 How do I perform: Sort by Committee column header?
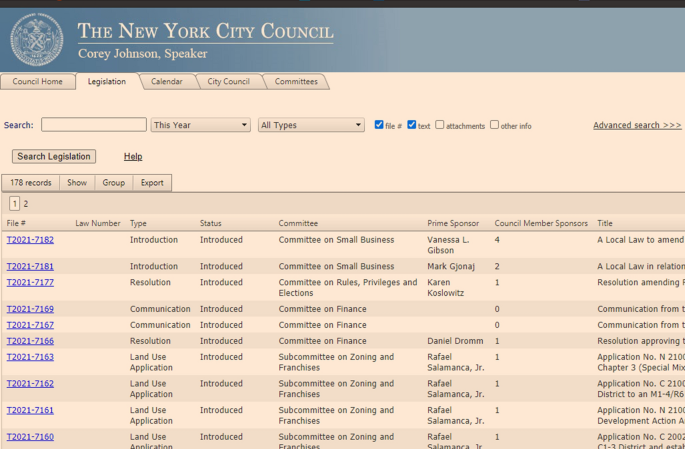pos(298,223)
